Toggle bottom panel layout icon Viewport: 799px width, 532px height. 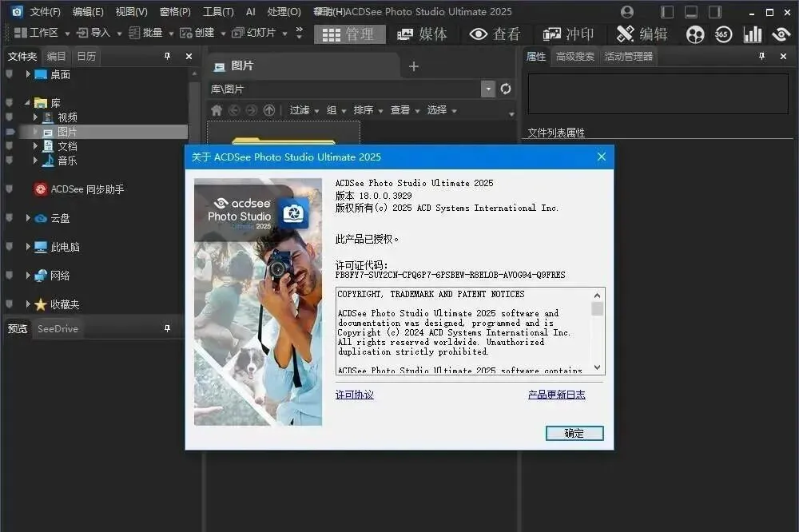[x=691, y=12]
